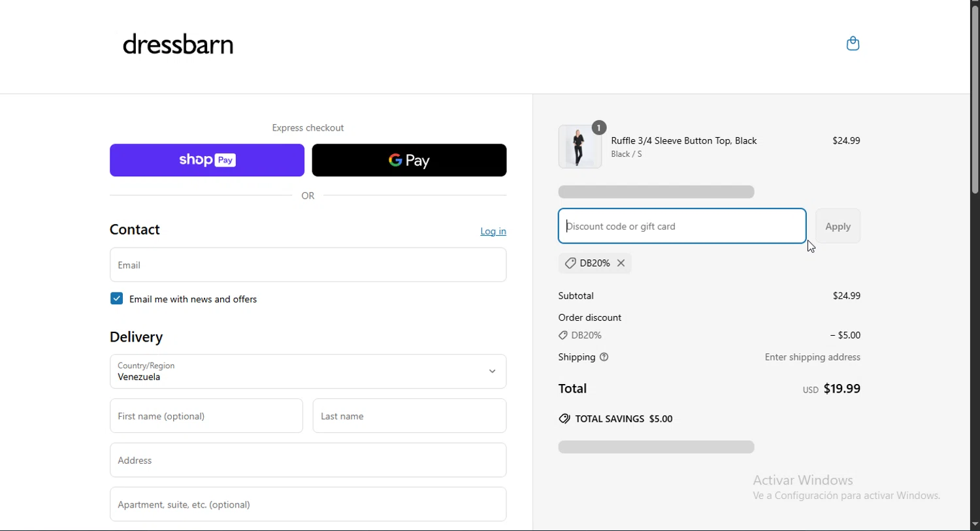Screen dimensions: 980x531
Task: Pay with Shop Pay express checkout
Action: pyautogui.click(x=207, y=160)
